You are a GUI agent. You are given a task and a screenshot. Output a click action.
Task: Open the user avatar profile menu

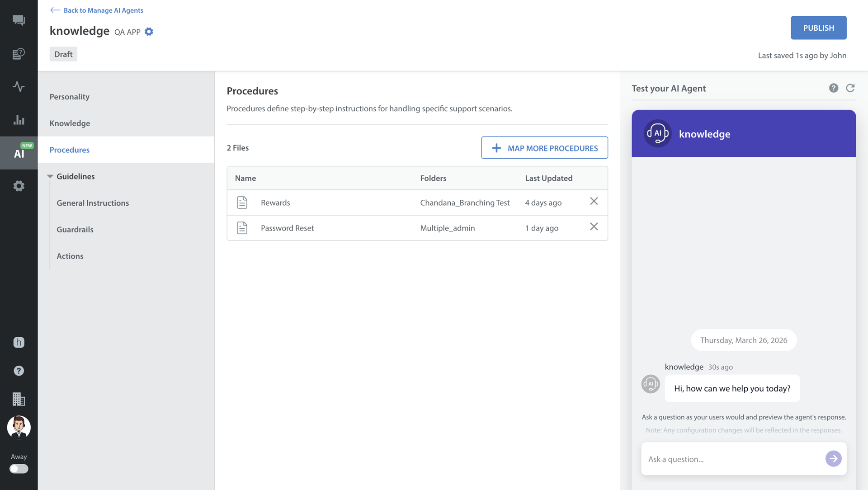click(19, 427)
